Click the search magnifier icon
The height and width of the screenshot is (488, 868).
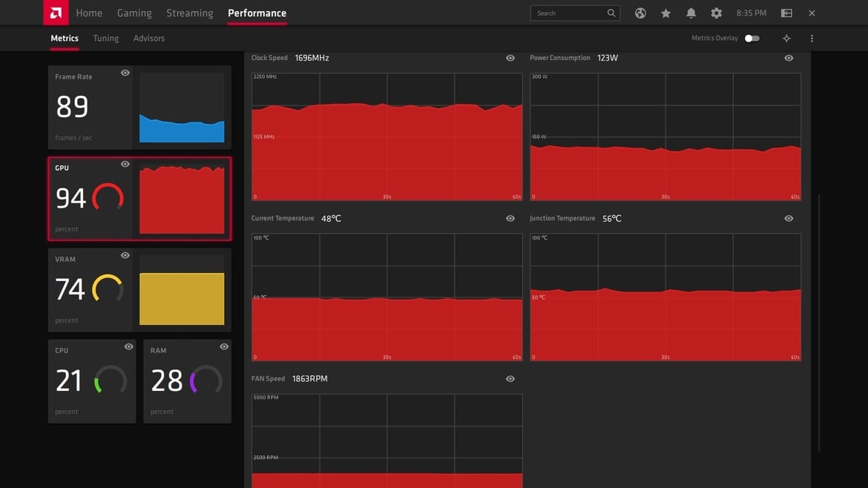pyautogui.click(x=611, y=13)
